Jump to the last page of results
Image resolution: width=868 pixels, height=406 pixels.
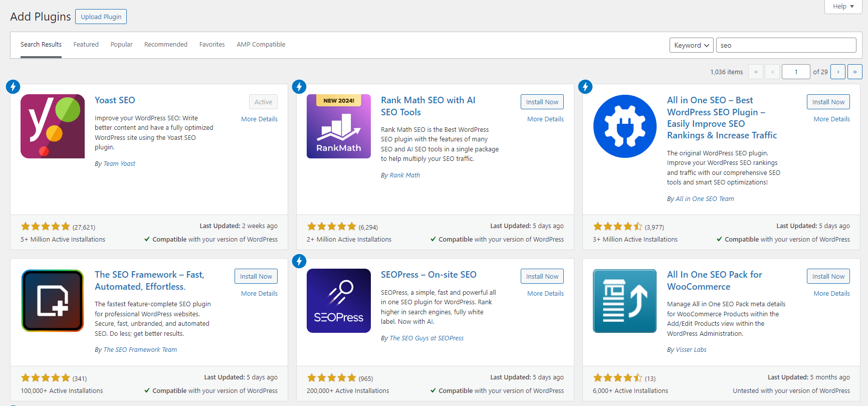(x=855, y=72)
